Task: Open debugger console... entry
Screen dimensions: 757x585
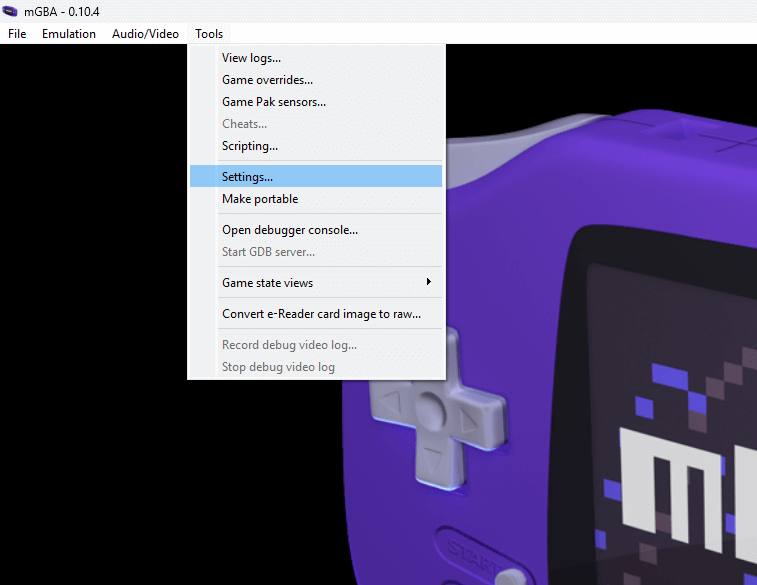Action: tap(289, 230)
